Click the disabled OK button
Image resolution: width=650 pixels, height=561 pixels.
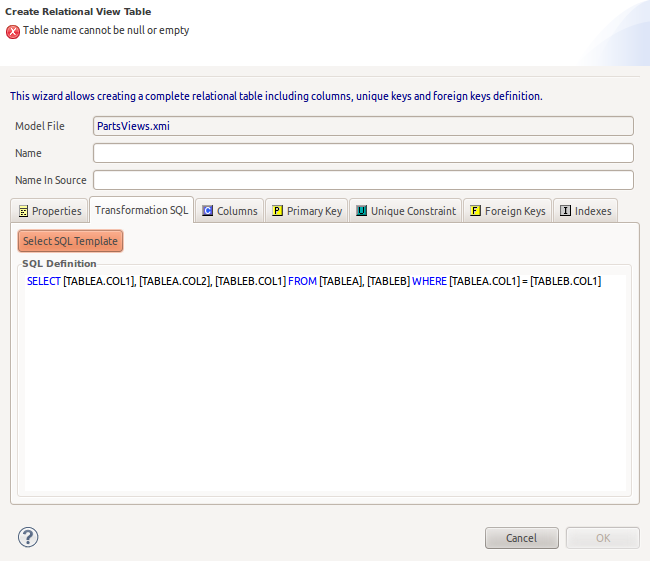(603, 538)
